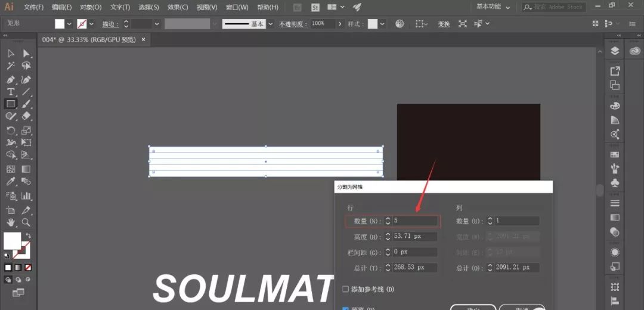Image resolution: width=644 pixels, height=310 pixels.
Task: Open the Layers panel icon
Action: coord(615,51)
